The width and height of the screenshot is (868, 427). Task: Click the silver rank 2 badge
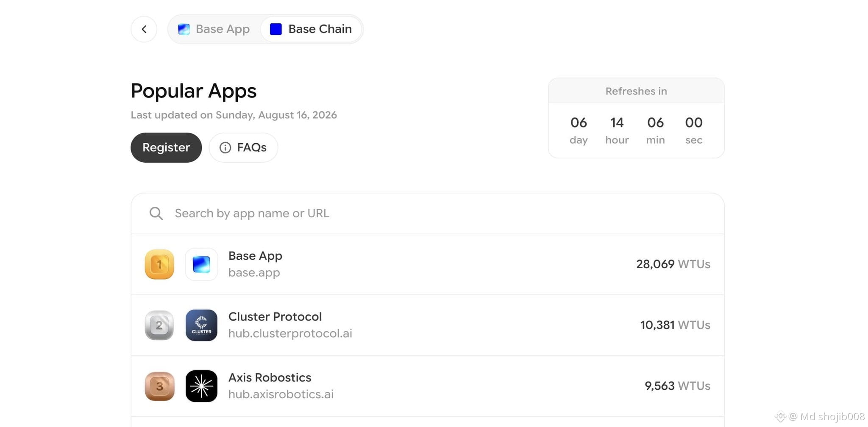[159, 325]
